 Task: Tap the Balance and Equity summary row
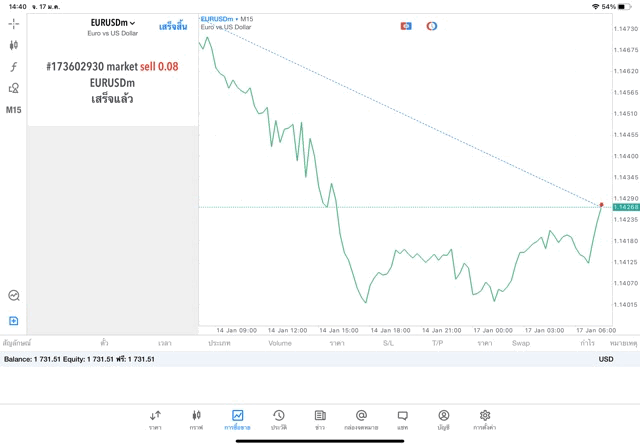80,359
